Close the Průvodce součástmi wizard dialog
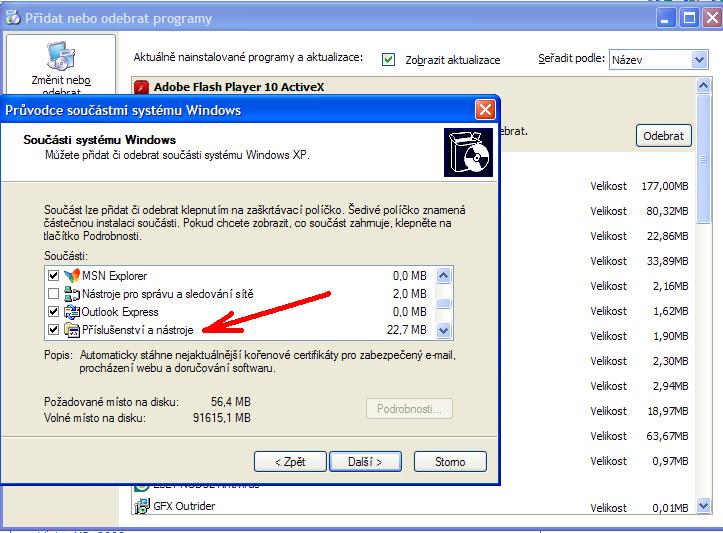The width and height of the screenshot is (723, 533). click(485, 110)
